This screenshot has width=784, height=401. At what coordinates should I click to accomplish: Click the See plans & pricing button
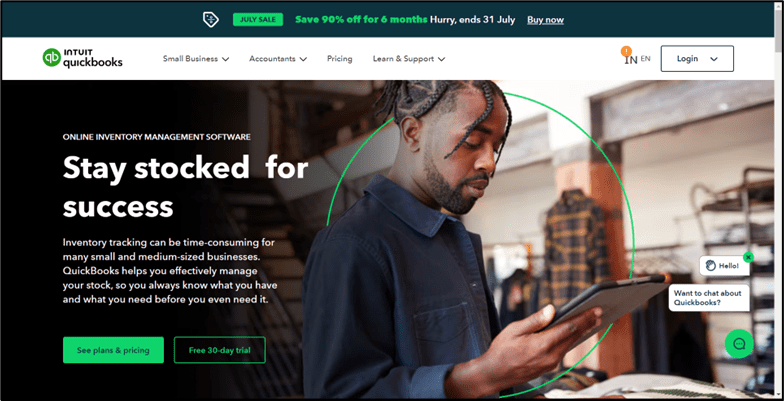113,350
